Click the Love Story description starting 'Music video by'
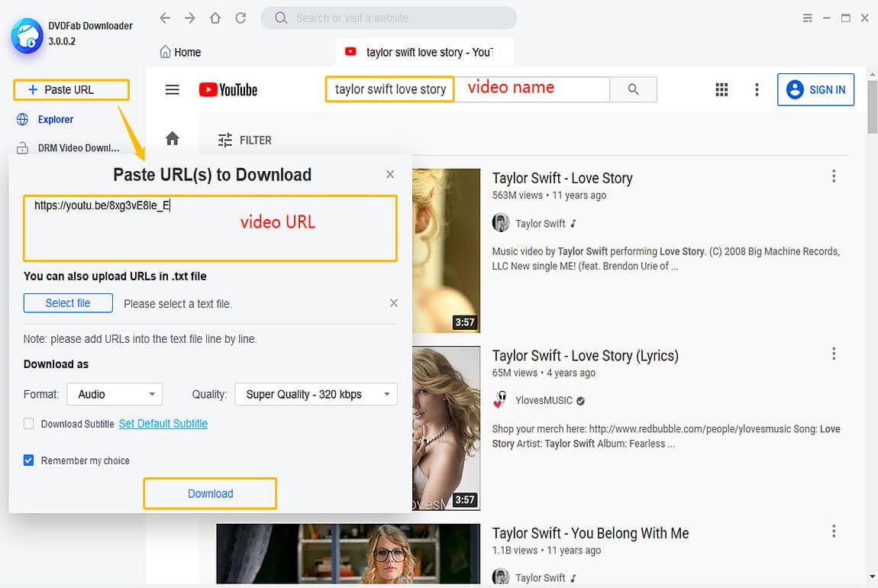Viewport: 878px width, 588px height. (x=666, y=259)
